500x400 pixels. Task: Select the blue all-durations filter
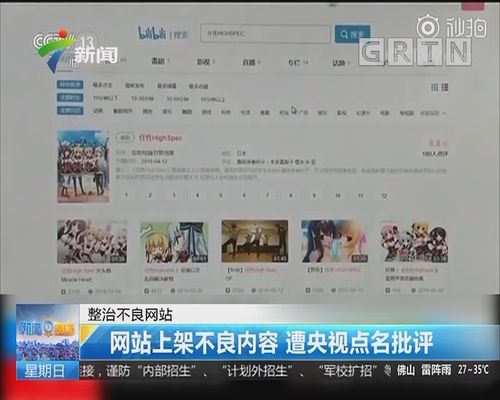tap(70, 98)
